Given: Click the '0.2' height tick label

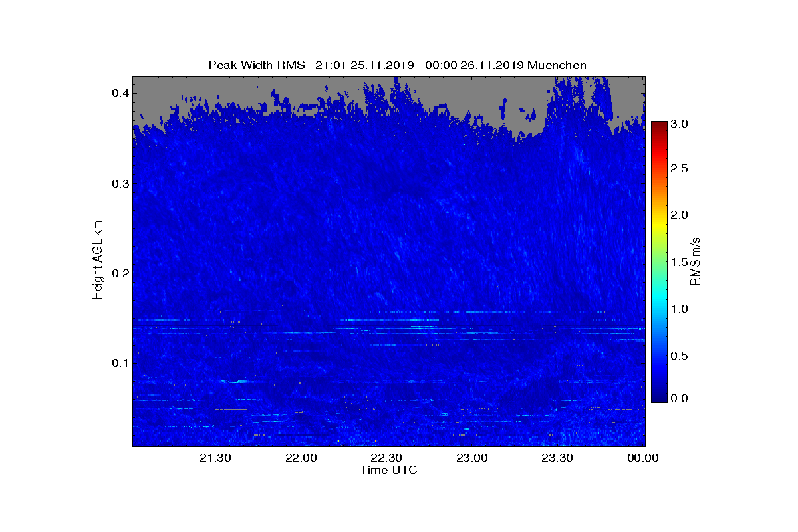Looking at the screenshot, I should (119, 273).
